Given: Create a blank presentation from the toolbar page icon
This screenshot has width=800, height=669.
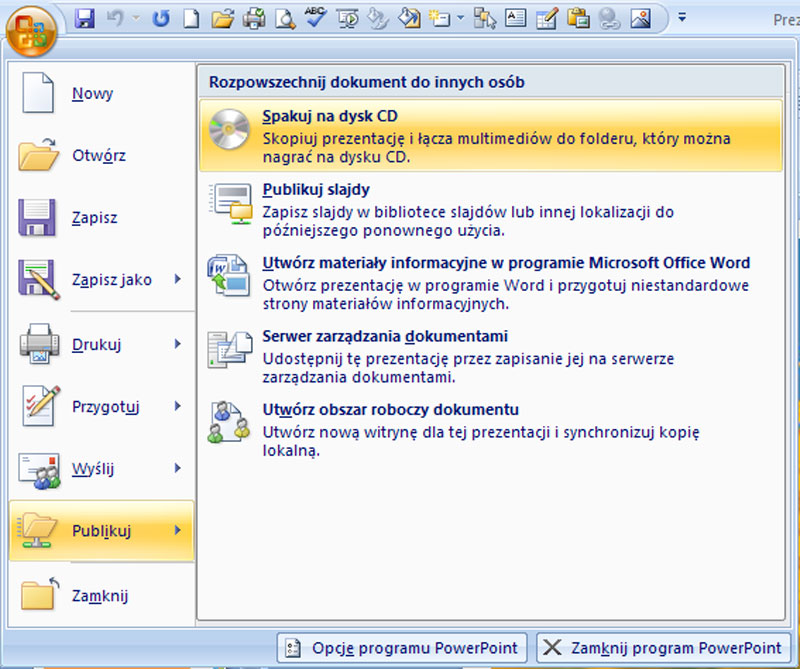Looking at the screenshot, I should (x=191, y=19).
